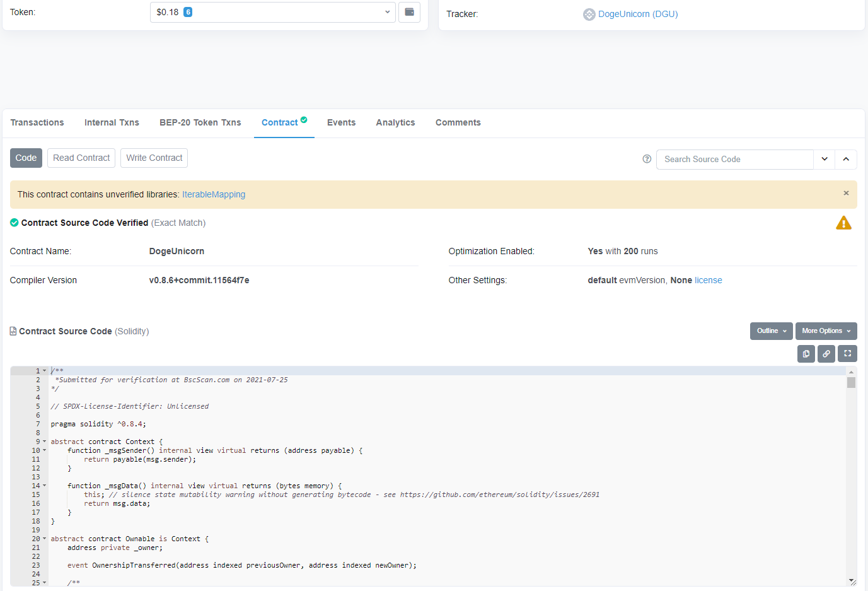
Task: Collapse the comment block at line 1
Action: coord(44,371)
